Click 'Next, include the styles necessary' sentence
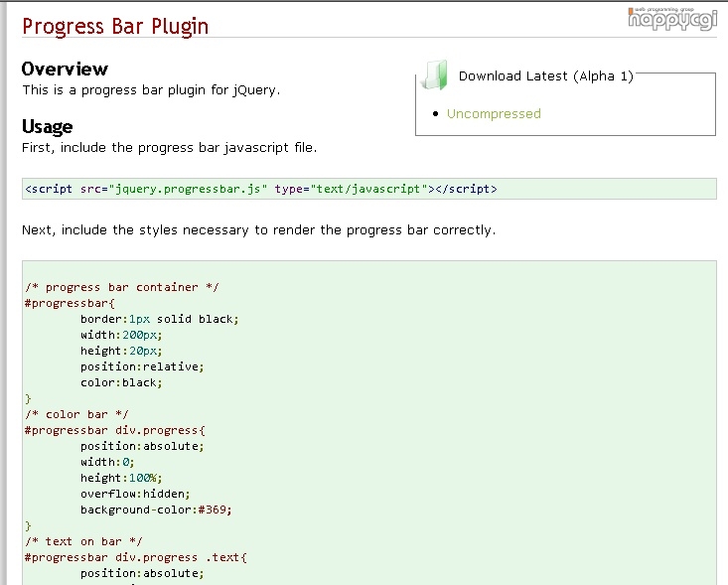Viewport: 728px width, 585px height. click(258, 230)
